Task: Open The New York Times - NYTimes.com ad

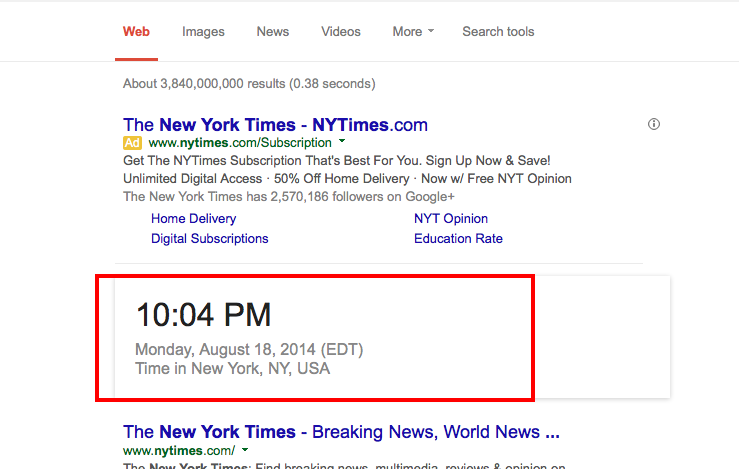Action: point(275,125)
